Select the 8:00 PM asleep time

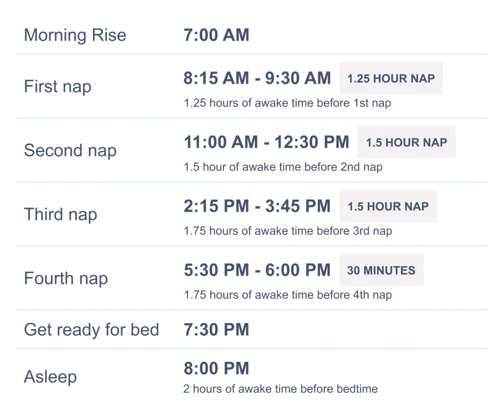(216, 368)
